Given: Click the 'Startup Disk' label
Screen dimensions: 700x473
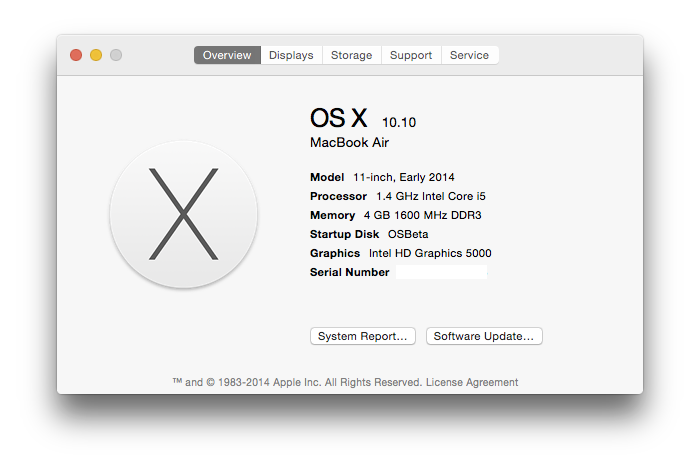Looking at the screenshot, I should [344, 234].
